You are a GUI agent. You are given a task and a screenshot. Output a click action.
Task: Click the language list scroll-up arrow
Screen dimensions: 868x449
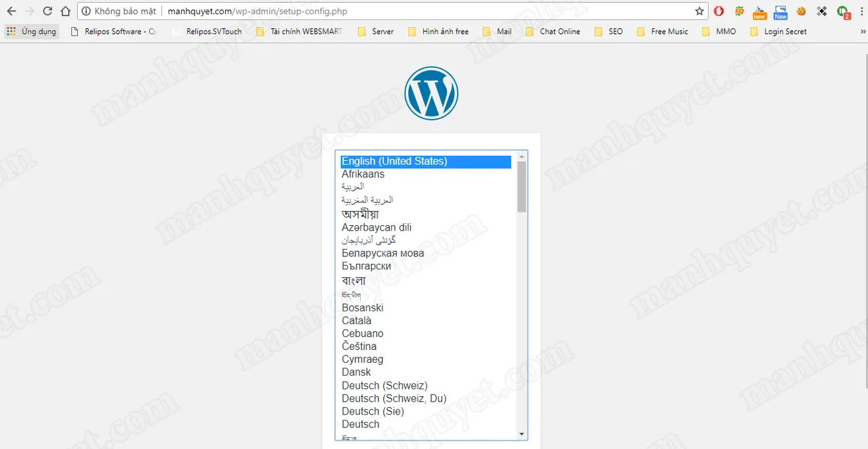coord(521,156)
